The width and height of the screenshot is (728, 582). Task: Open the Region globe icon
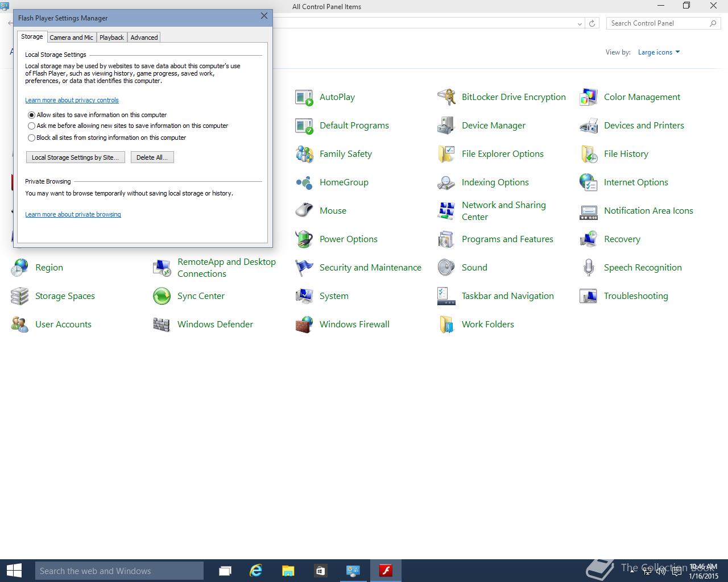pos(20,268)
